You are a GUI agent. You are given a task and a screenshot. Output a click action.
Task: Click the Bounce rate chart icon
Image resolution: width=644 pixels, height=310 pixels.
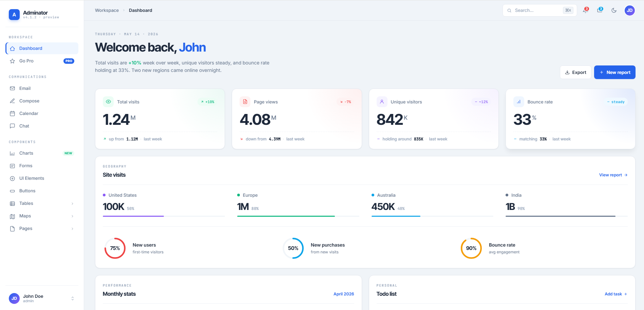click(519, 102)
